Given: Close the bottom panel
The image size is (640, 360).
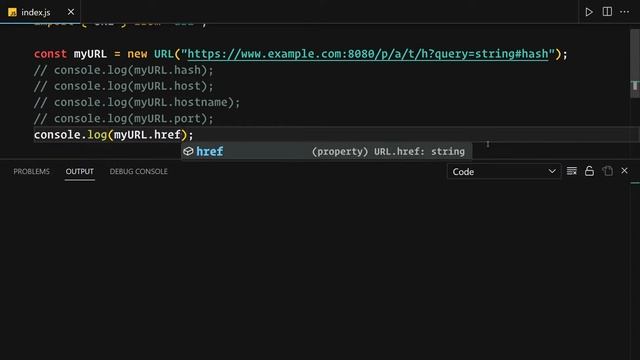Looking at the screenshot, I should 624,171.
